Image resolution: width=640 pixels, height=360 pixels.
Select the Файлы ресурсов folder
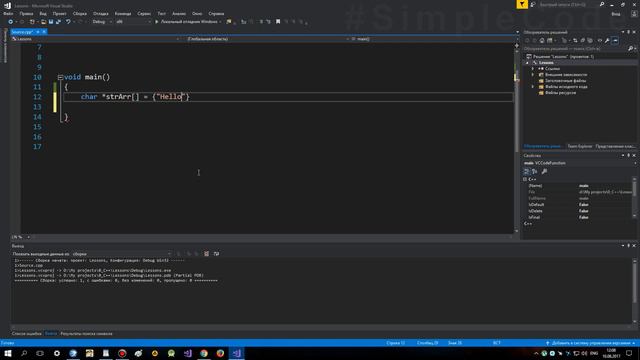(560, 93)
